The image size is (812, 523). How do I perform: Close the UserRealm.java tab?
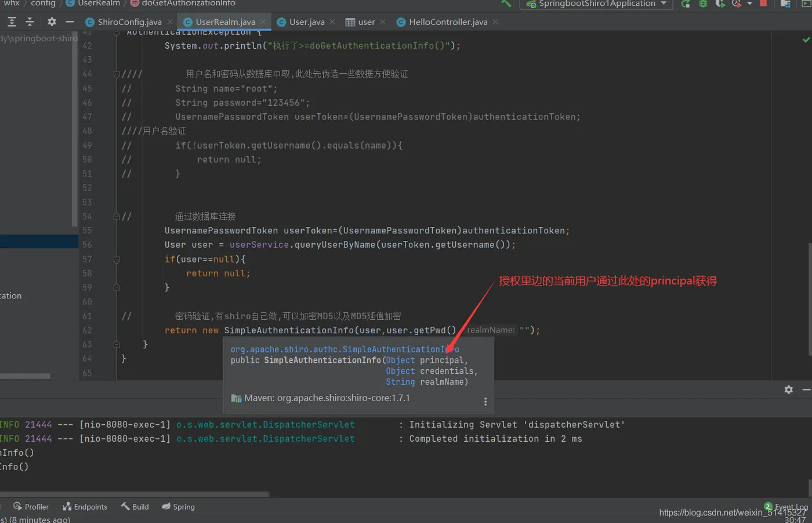click(263, 22)
